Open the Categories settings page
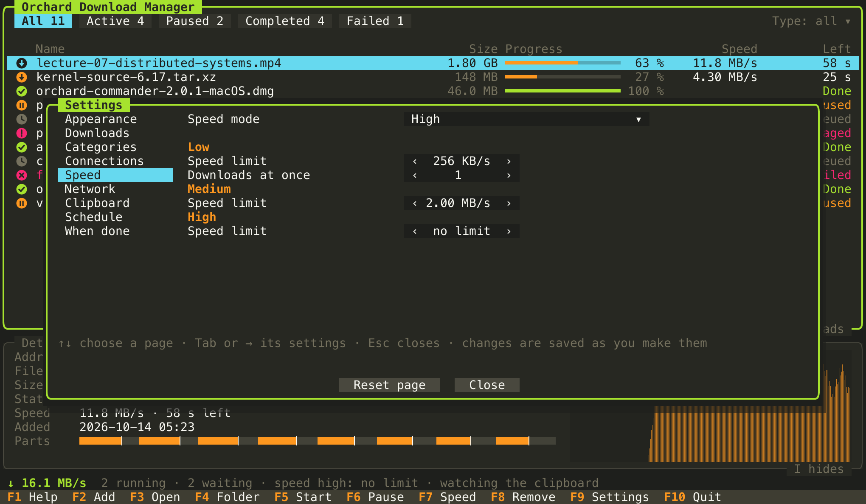 tap(115, 147)
